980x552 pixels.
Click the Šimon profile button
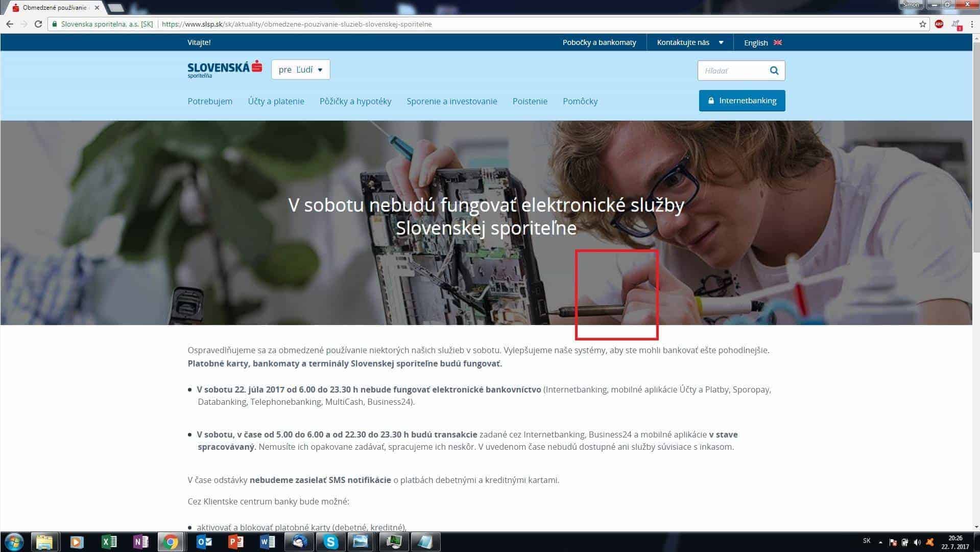pos(912,5)
